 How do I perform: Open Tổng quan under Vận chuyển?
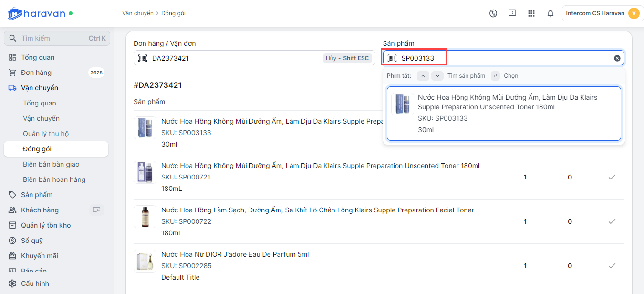[x=40, y=103]
